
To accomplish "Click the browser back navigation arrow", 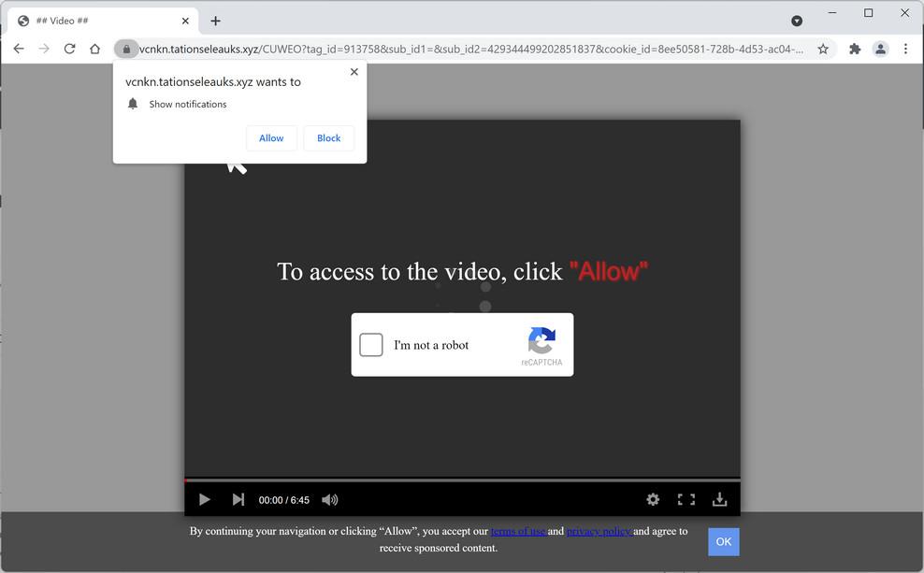I will point(19,48).
